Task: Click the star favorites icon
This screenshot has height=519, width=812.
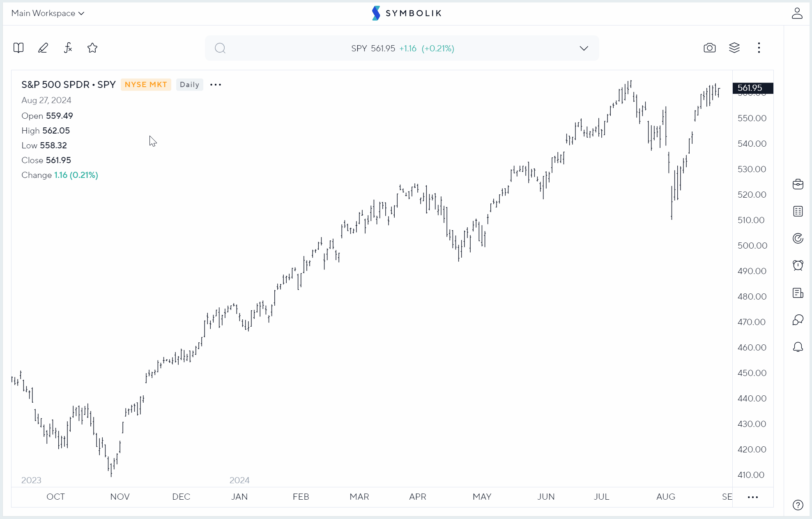Action: (92, 48)
